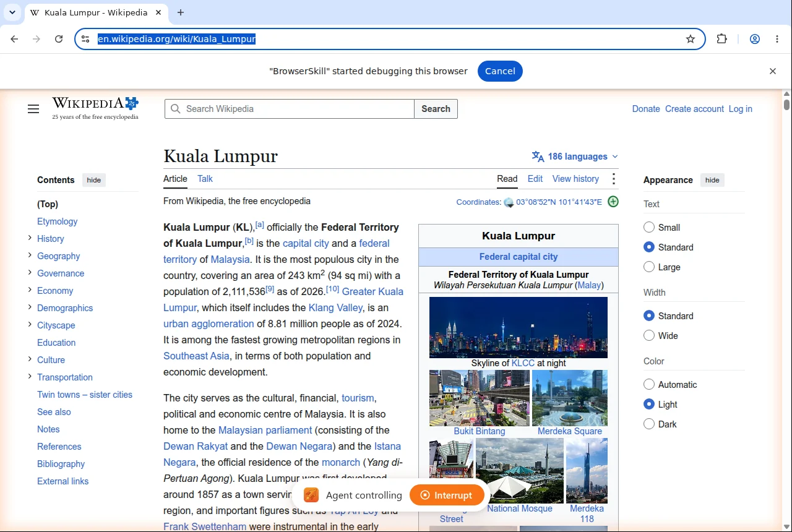This screenshot has height=532, width=792.
Task: Open Wikipedia main menu hamburger icon
Action: tap(33, 109)
